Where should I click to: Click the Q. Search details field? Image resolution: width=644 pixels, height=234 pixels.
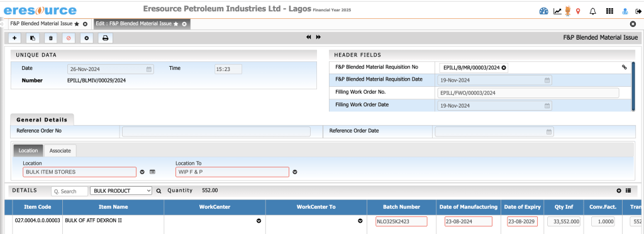[x=69, y=191]
